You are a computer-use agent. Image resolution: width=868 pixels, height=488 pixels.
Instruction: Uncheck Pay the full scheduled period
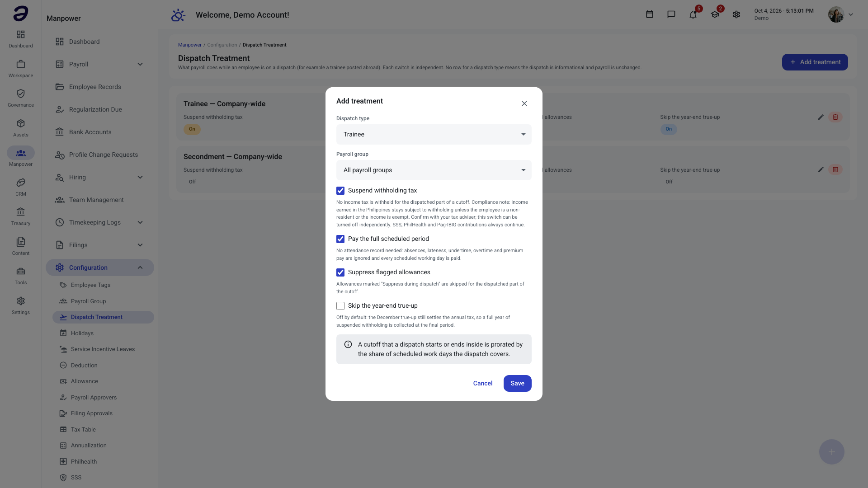click(340, 239)
